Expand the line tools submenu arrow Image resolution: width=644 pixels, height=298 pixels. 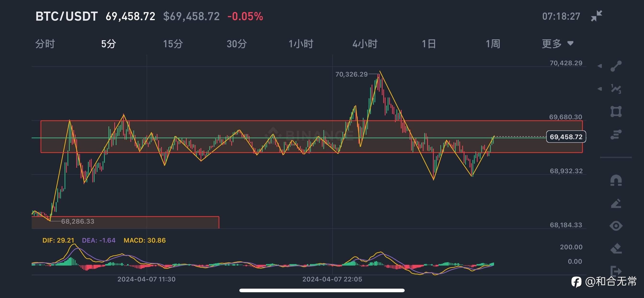(x=600, y=66)
